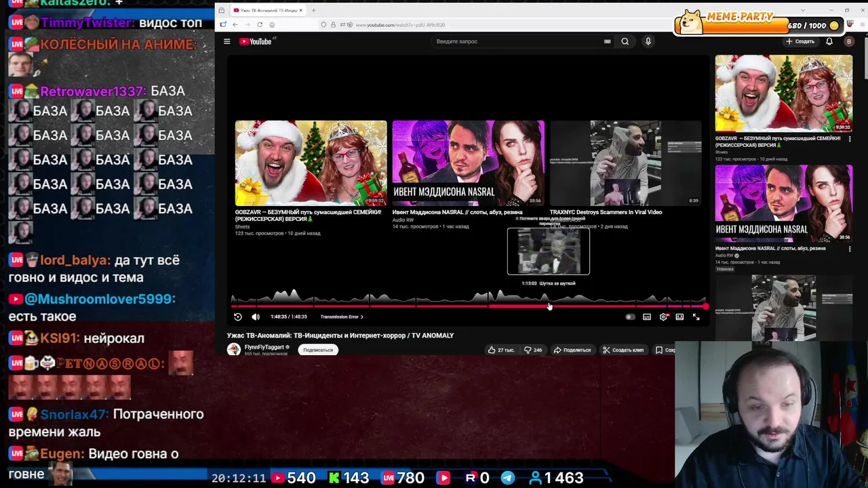Screen dimensions: 868x488
Task: Click the 1:13:03 seek preview thumbnail
Action: pyautogui.click(x=549, y=251)
